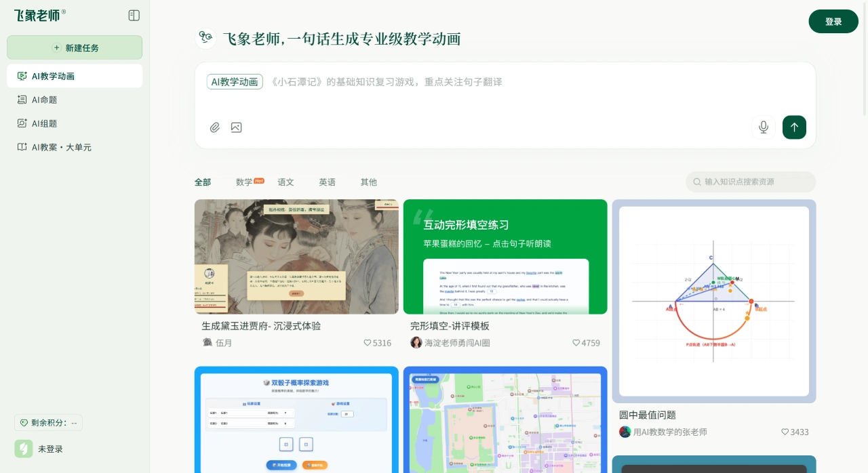Select the 语文 tab
868x473 pixels.
285,182
